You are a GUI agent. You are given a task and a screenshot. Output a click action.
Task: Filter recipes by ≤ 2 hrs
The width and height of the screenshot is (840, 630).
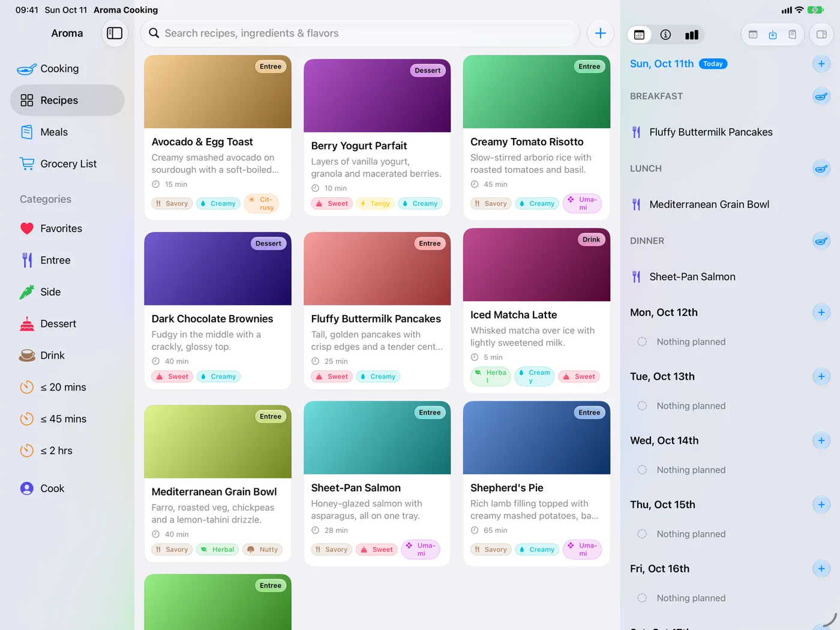click(67, 451)
